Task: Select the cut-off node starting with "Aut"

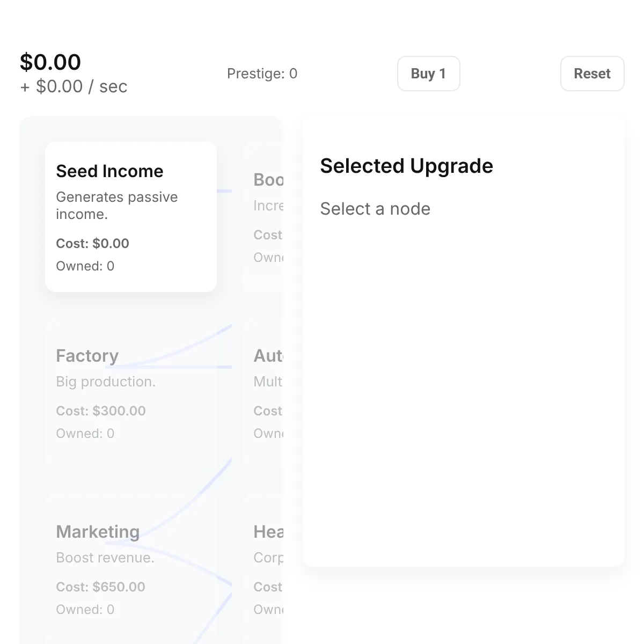Action: [x=263, y=393]
